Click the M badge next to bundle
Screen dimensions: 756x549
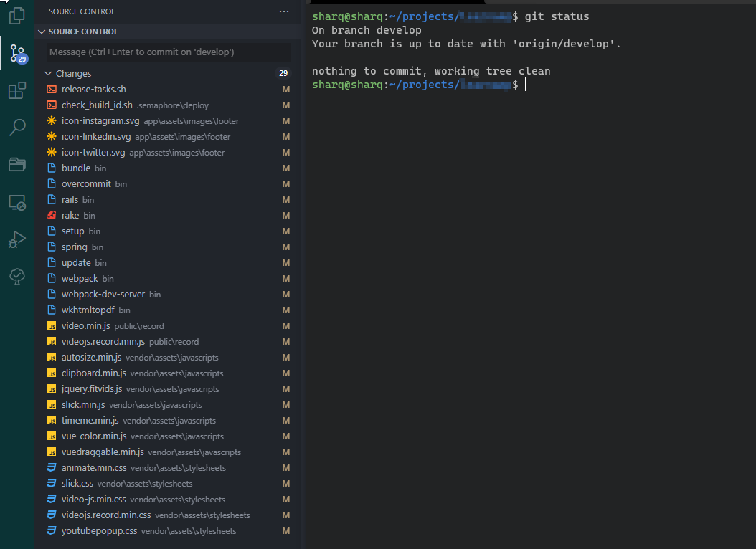[x=285, y=168]
